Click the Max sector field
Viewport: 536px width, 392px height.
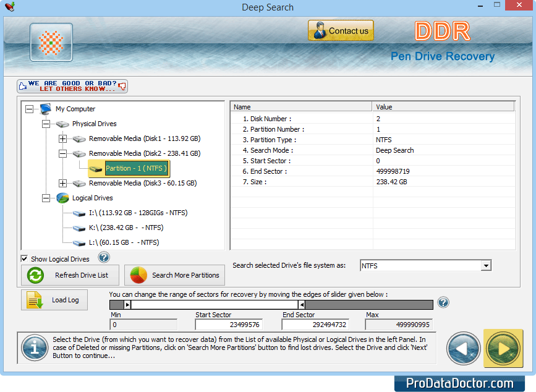click(x=399, y=325)
